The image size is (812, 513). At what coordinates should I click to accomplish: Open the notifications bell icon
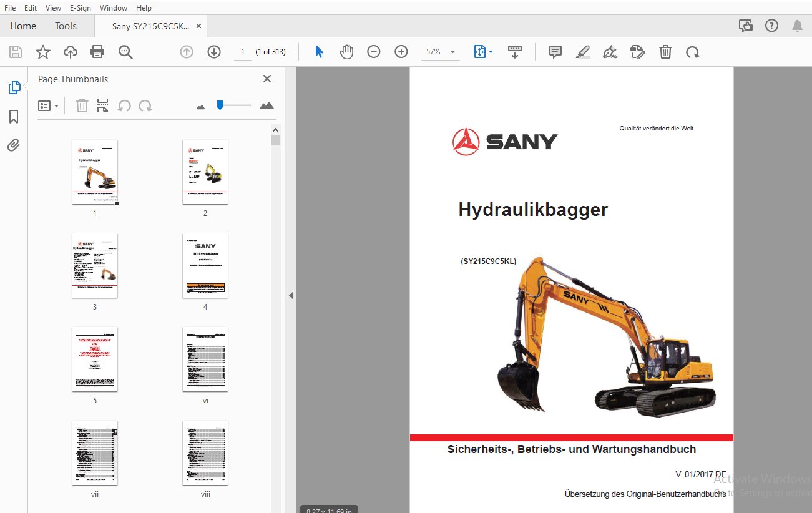pos(797,26)
